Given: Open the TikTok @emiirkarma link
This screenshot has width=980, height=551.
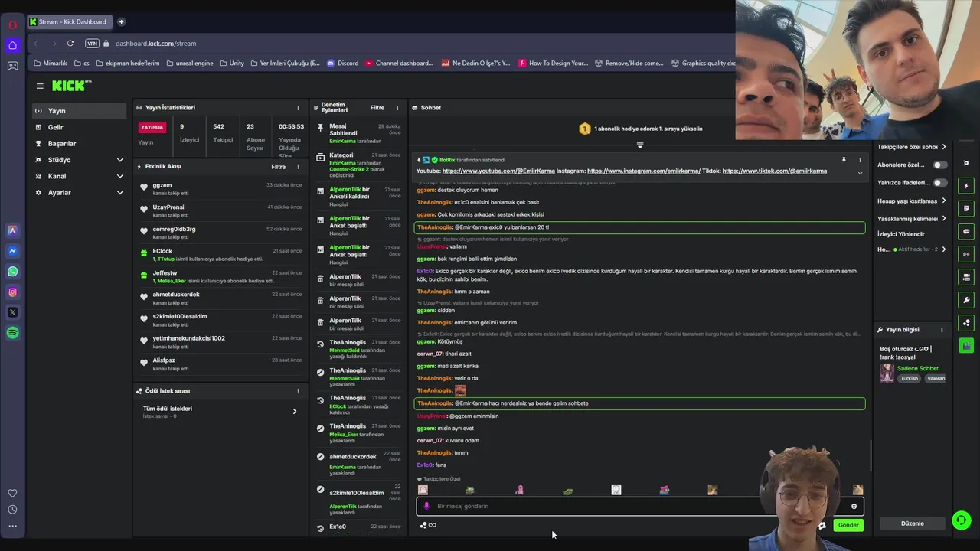Looking at the screenshot, I should tap(775, 171).
